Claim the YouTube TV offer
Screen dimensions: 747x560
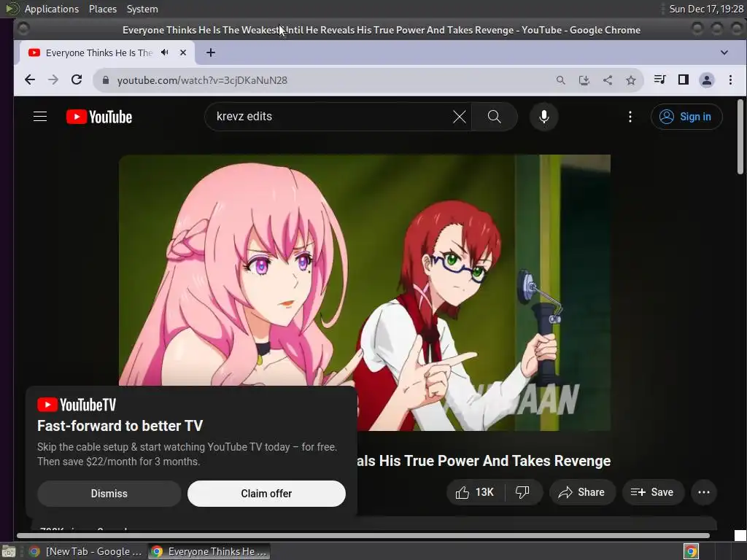266,494
